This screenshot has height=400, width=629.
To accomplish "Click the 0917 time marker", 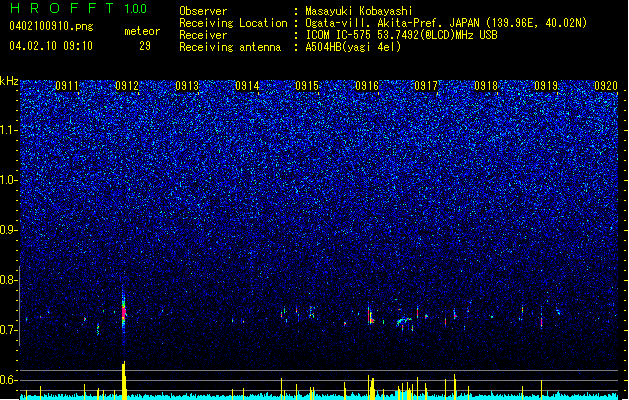I will tap(426, 86).
